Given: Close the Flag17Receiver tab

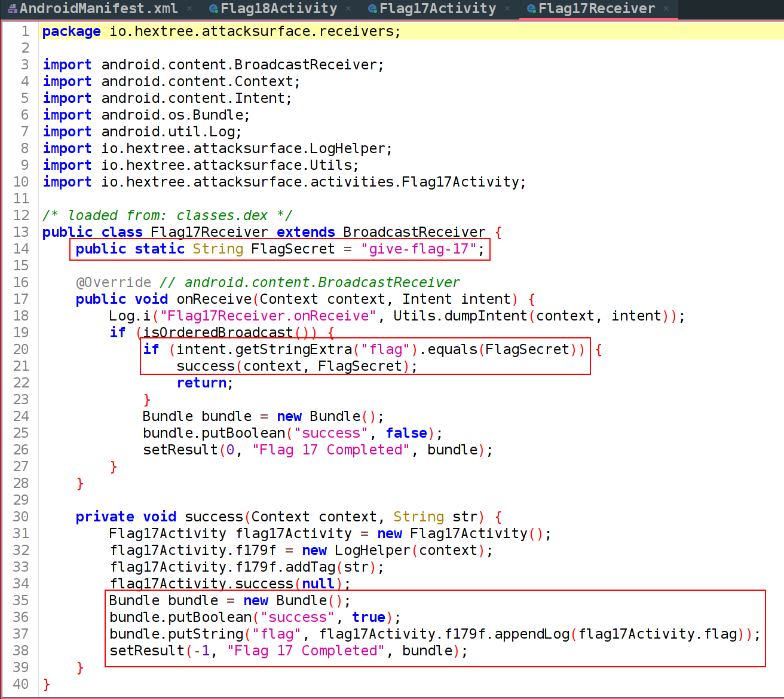Looking at the screenshot, I should [666, 8].
